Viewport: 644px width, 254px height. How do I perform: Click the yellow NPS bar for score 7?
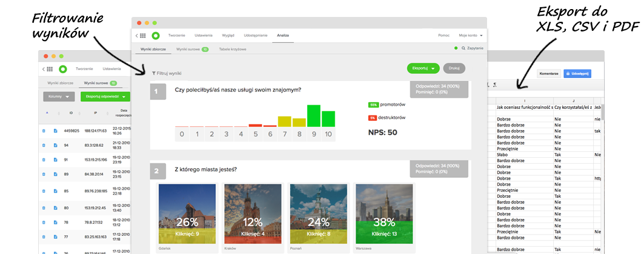284,122
